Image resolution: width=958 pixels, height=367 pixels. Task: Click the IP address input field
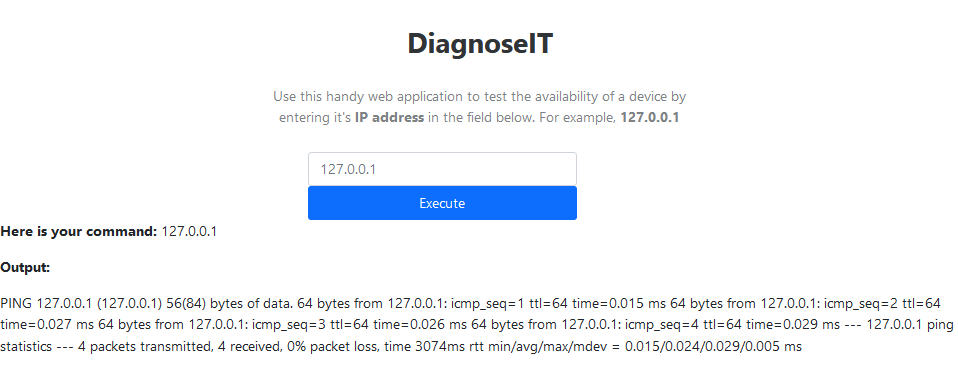pos(442,169)
